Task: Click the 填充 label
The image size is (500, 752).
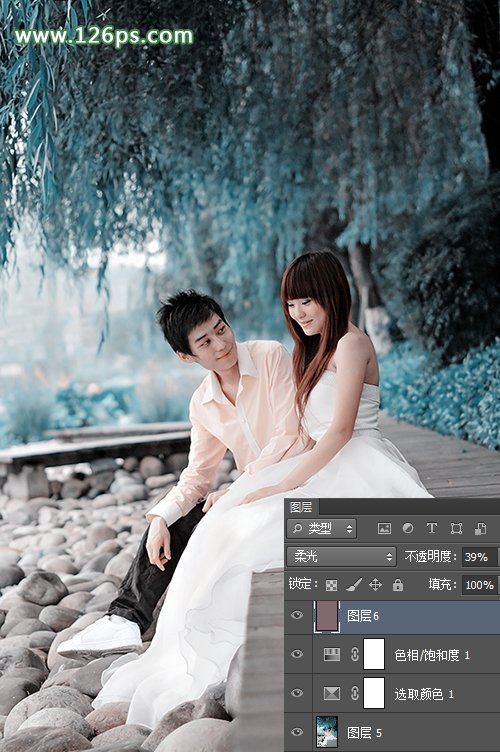Action: 442,584
